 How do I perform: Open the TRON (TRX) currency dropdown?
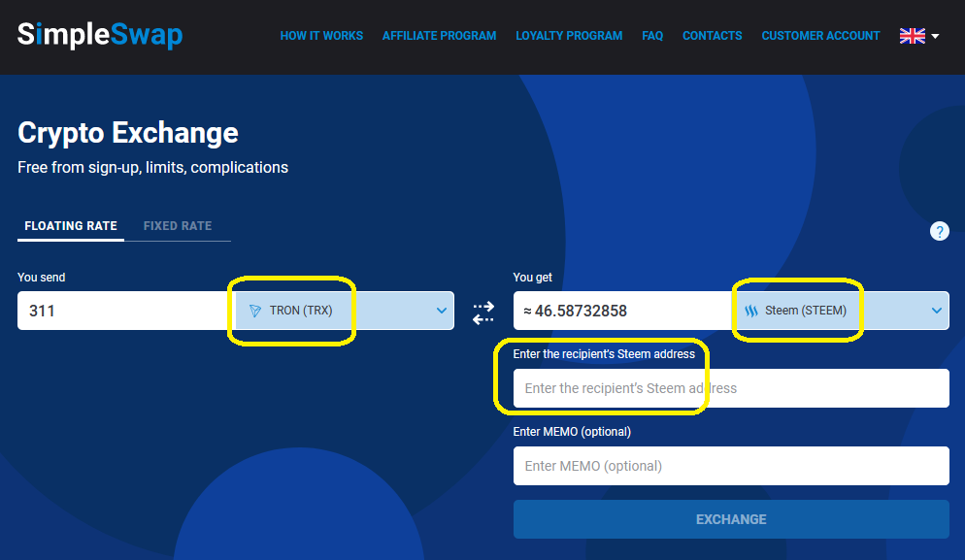[346, 311]
